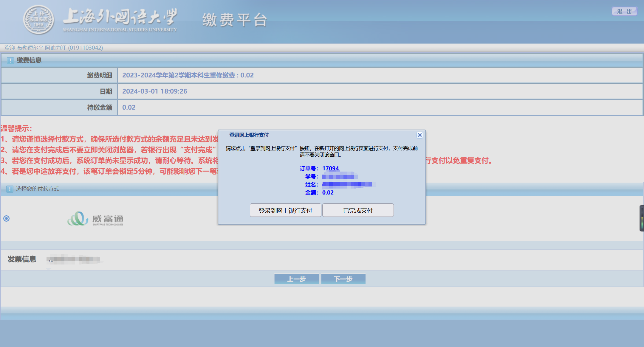
Task: Click the 缴费明细 fee detail value
Action: [x=188, y=75]
